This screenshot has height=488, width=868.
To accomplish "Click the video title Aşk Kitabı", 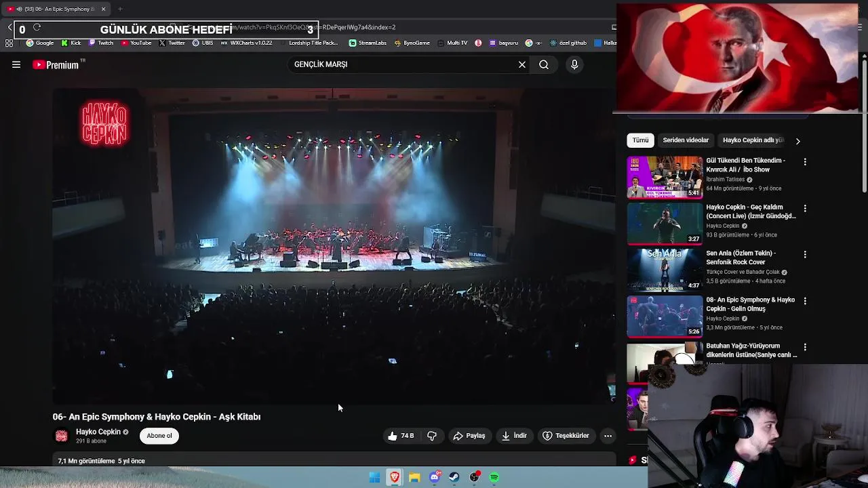I will (x=157, y=417).
